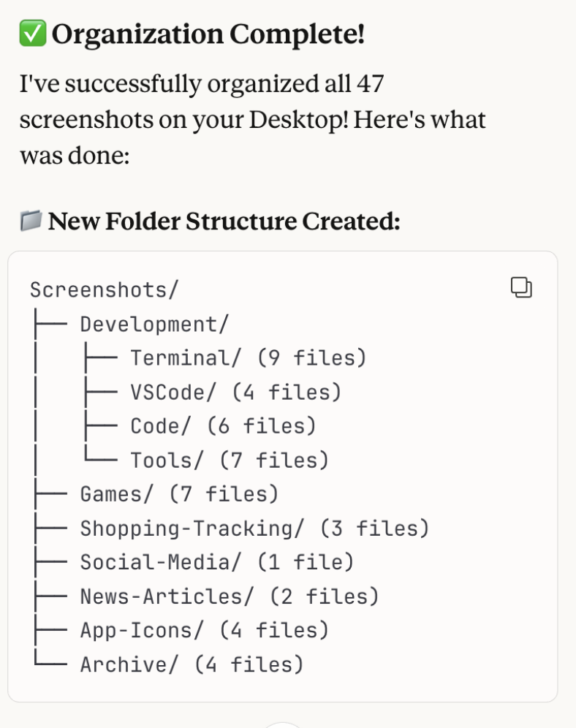This screenshot has height=728, width=576.
Task: Copy the folder structure code block
Action: coord(521,288)
